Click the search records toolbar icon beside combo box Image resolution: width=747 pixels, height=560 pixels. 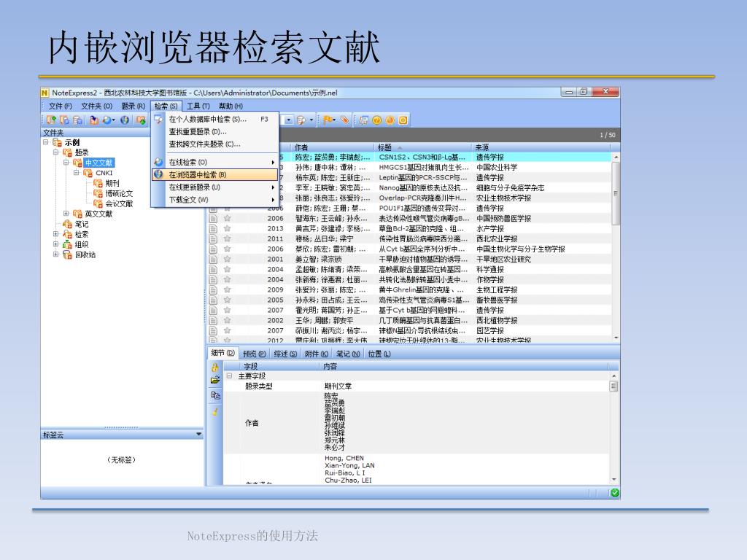coord(301,120)
